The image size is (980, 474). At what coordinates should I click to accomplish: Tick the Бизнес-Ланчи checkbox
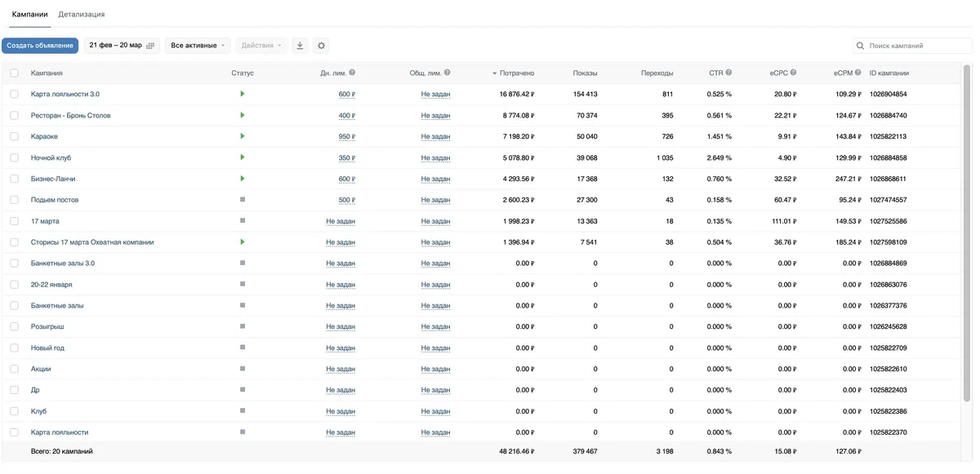[x=14, y=179]
